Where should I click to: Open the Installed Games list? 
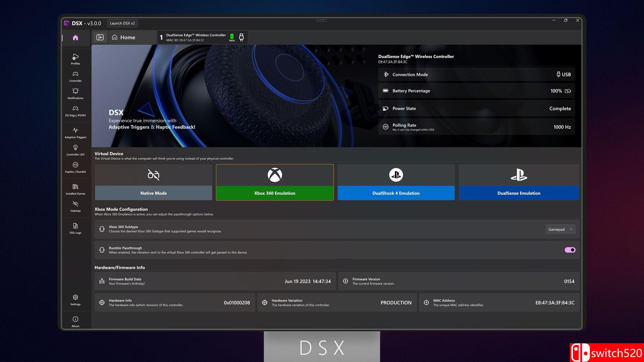(75, 189)
